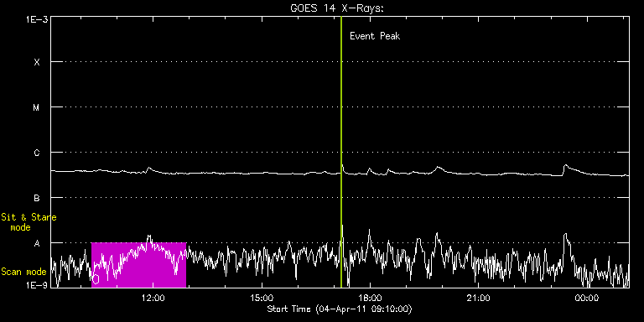Click the 15:00 time axis label
Screen dimensions: 644x322
coord(262,298)
